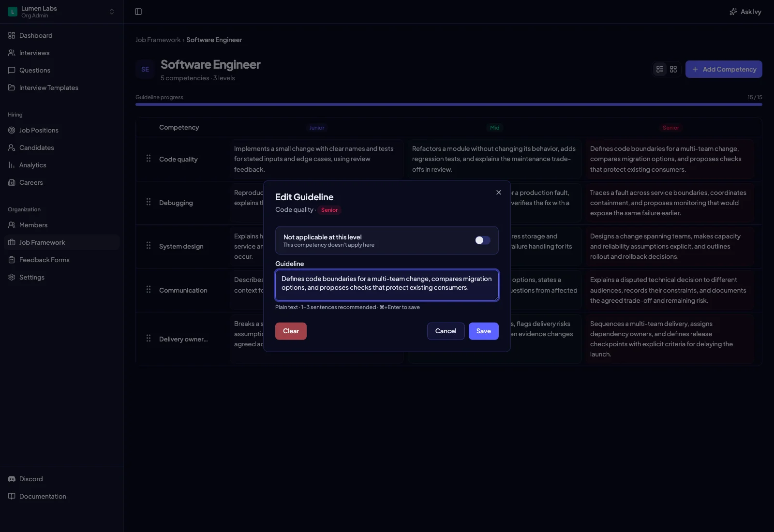Go to Candidates page
Viewport: 774px width, 532px height.
62,148
